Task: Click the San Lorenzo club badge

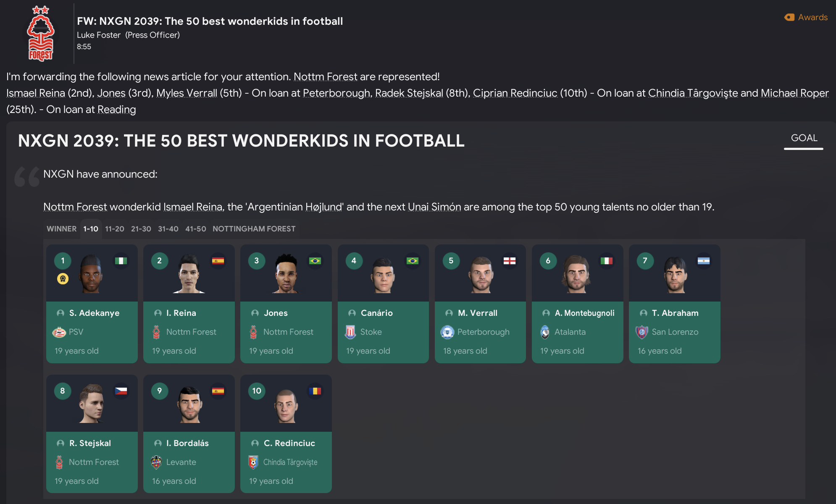Action: (x=642, y=332)
